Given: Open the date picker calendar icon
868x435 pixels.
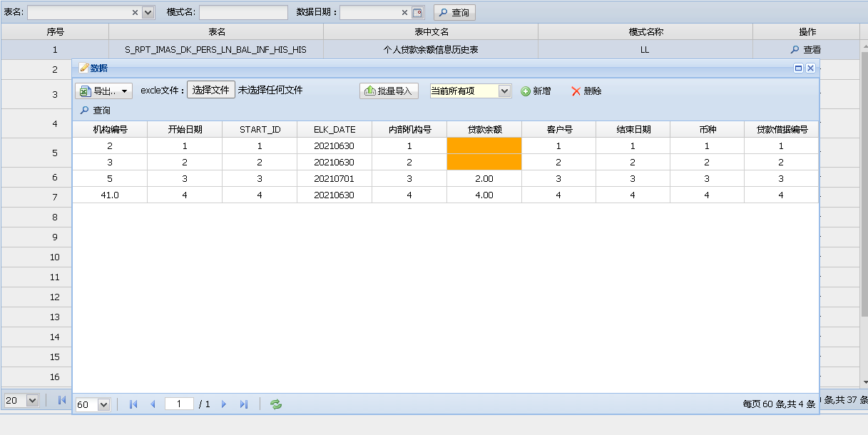Looking at the screenshot, I should [x=418, y=13].
